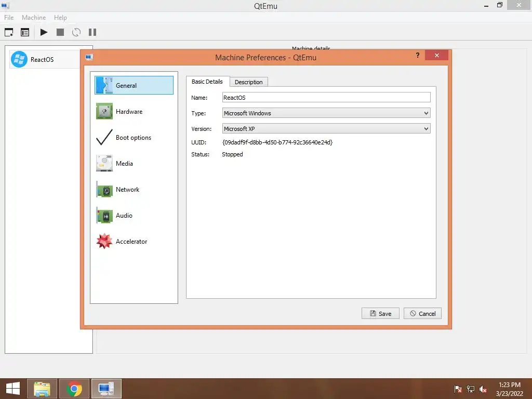532x399 pixels.
Task: Click the UUID value text
Action: pyautogui.click(x=277, y=142)
